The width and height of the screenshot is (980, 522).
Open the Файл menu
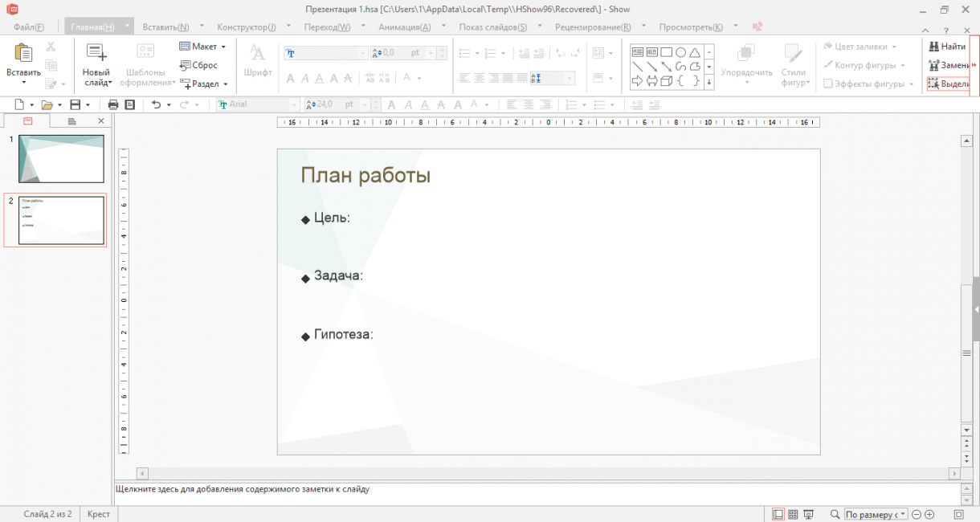[x=28, y=27]
